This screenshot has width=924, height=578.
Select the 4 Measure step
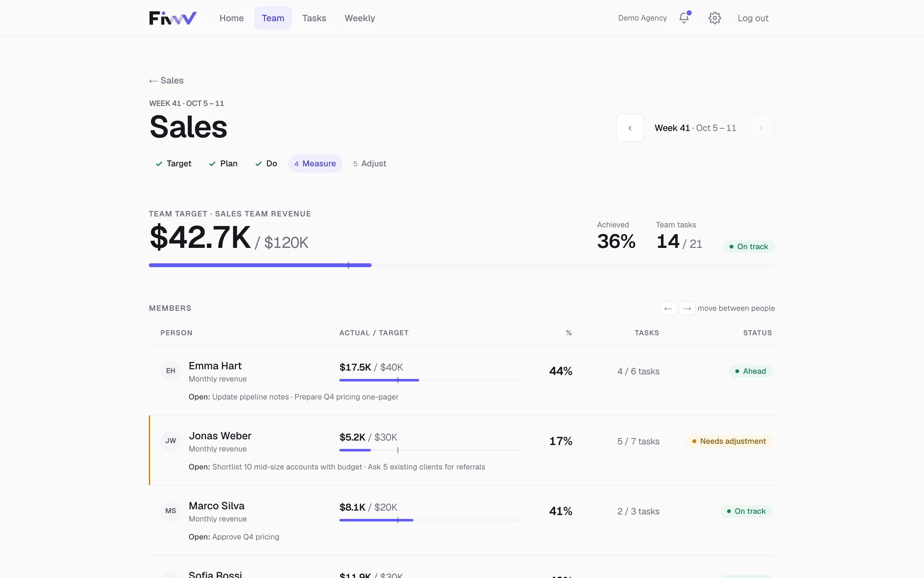pos(315,164)
